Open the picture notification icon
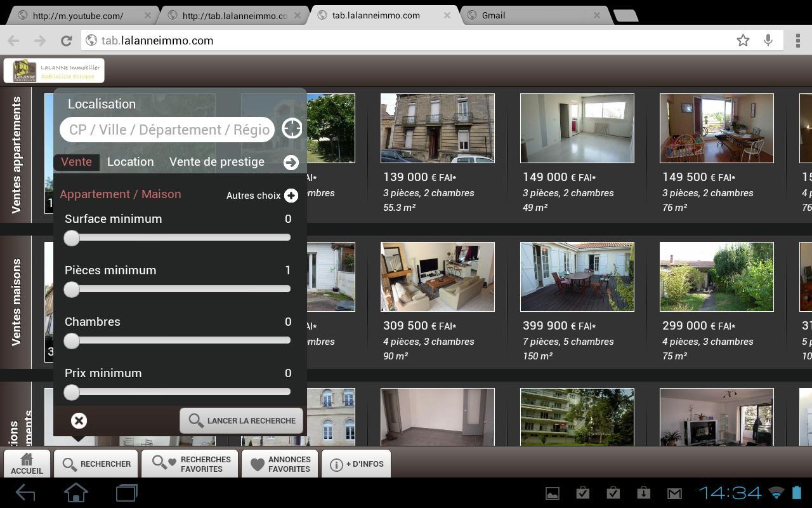 (553, 493)
